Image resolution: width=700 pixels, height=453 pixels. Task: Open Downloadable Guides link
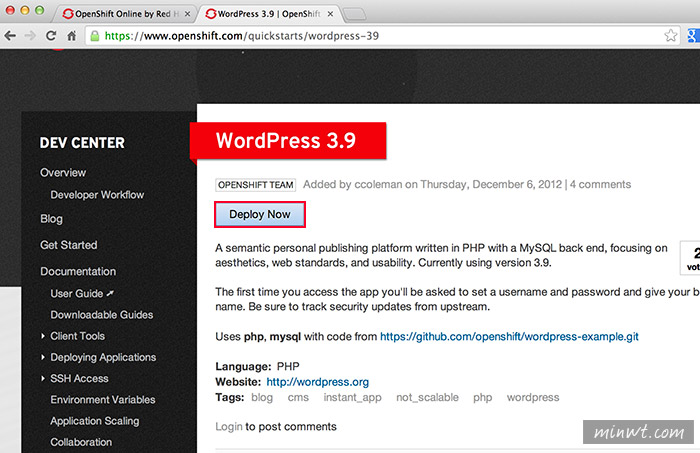coord(101,315)
